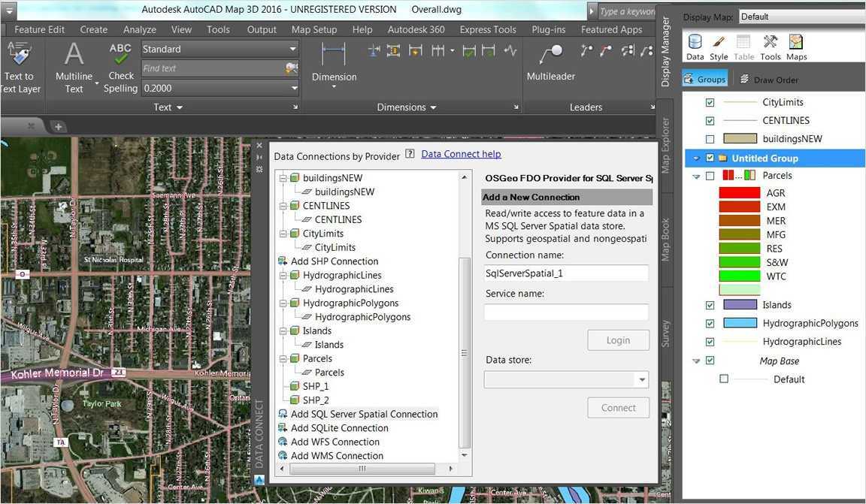The width and height of the screenshot is (866, 504).
Task: Uncheck the CENTLINES layer checkbox
Action: [x=710, y=120]
